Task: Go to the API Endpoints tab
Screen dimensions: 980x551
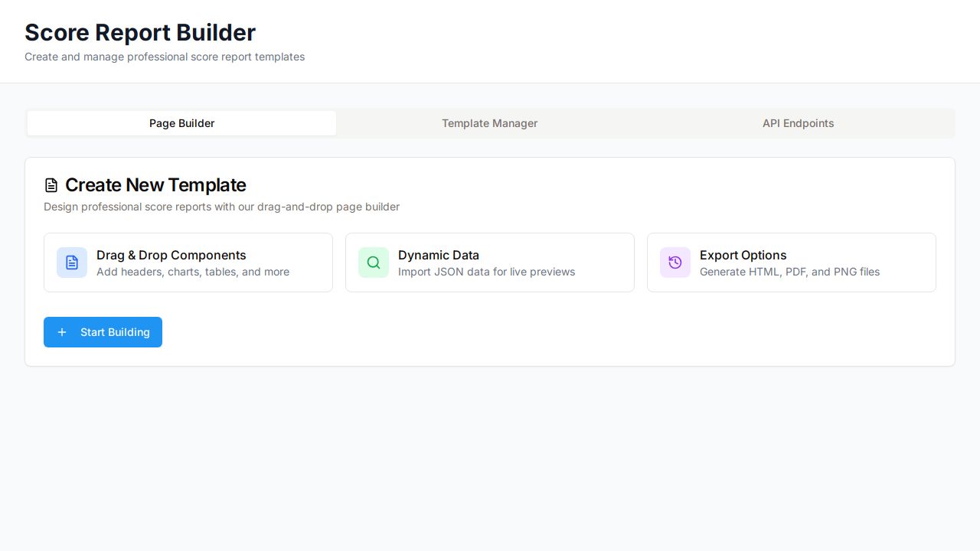Action: coord(798,123)
